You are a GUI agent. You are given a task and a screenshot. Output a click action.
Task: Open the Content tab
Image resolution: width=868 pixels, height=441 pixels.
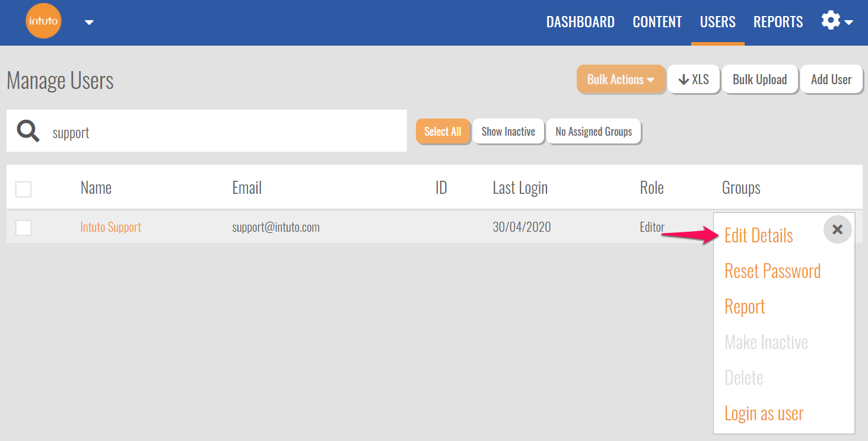click(x=657, y=22)
